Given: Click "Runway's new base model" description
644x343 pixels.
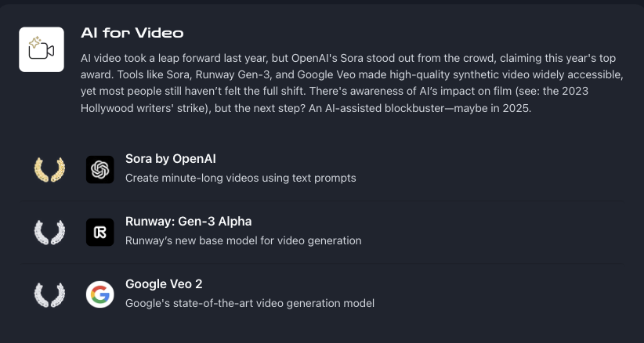Looking at the screenshot, I should [244, 240].
